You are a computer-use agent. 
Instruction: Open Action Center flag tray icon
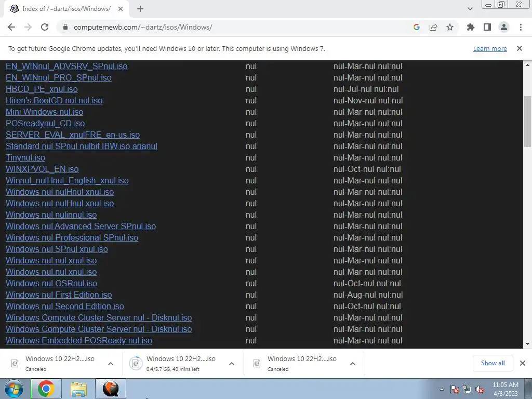455,390
